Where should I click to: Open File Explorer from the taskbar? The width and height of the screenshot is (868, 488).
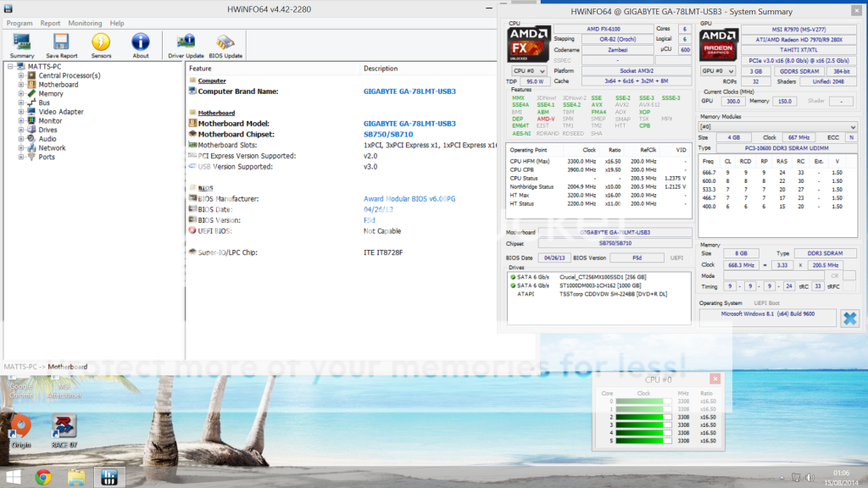[x=76, y=477]
